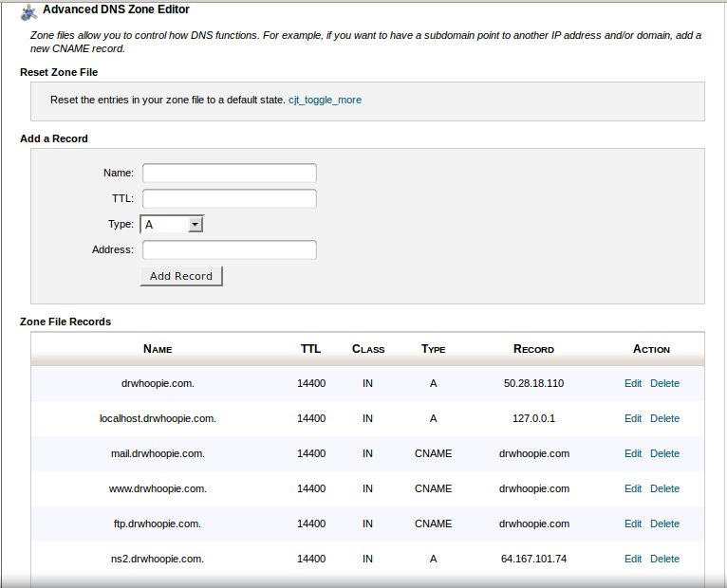Edit the mail.drwhoopie.com. CNAME record
Image resolution: width=727 pixels, height=588 pixels.
[x=633, y=453]
